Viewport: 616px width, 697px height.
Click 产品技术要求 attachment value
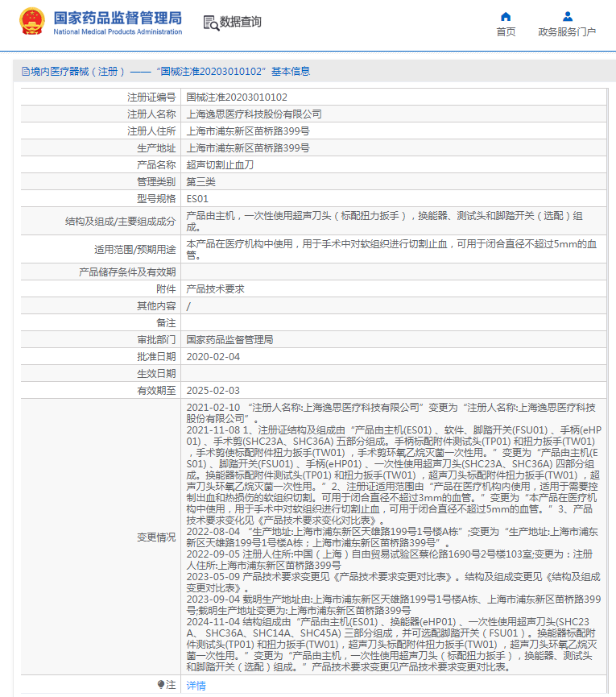216,289
